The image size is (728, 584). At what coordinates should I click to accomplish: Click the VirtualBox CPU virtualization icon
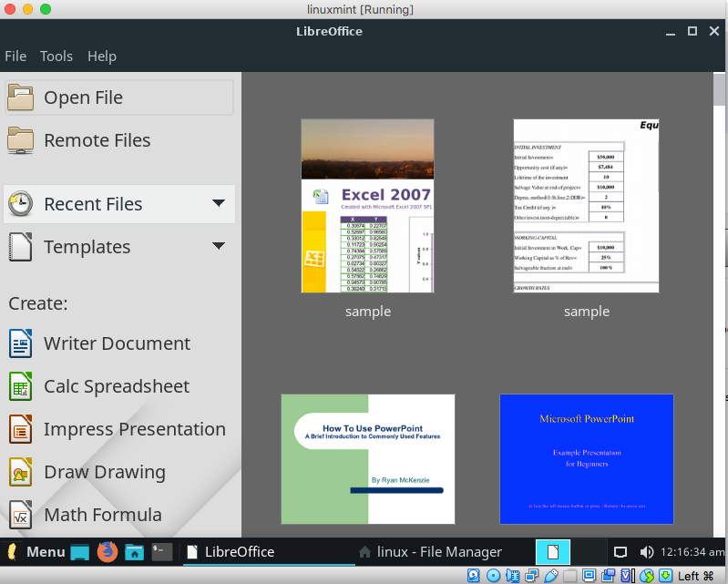pyautogui.click(x=627, y=576)
